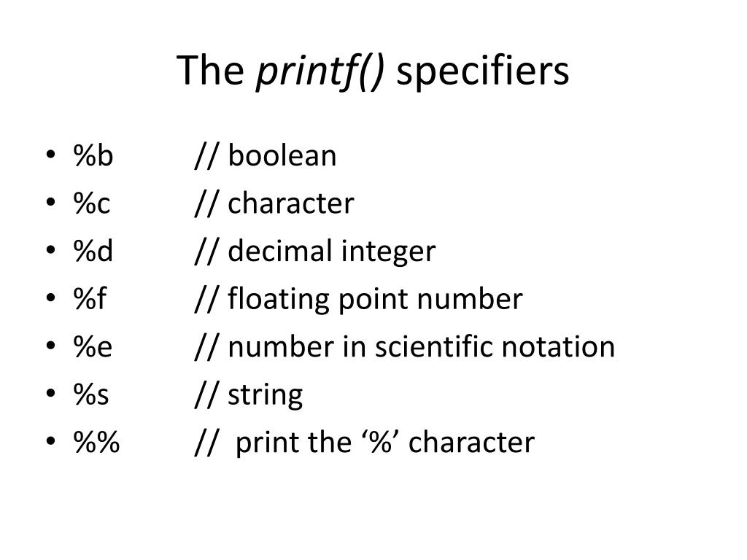
Task: Select the %e specifier
Action: pyautogui.click(x=93, y=346)
